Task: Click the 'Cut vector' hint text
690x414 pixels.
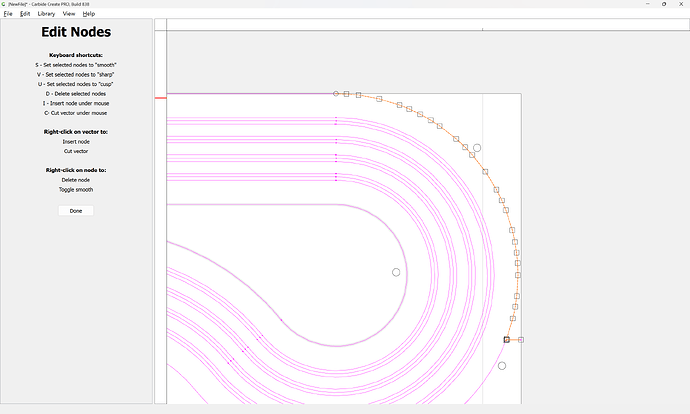Action: pyautogui.click(x=76, y=151)
